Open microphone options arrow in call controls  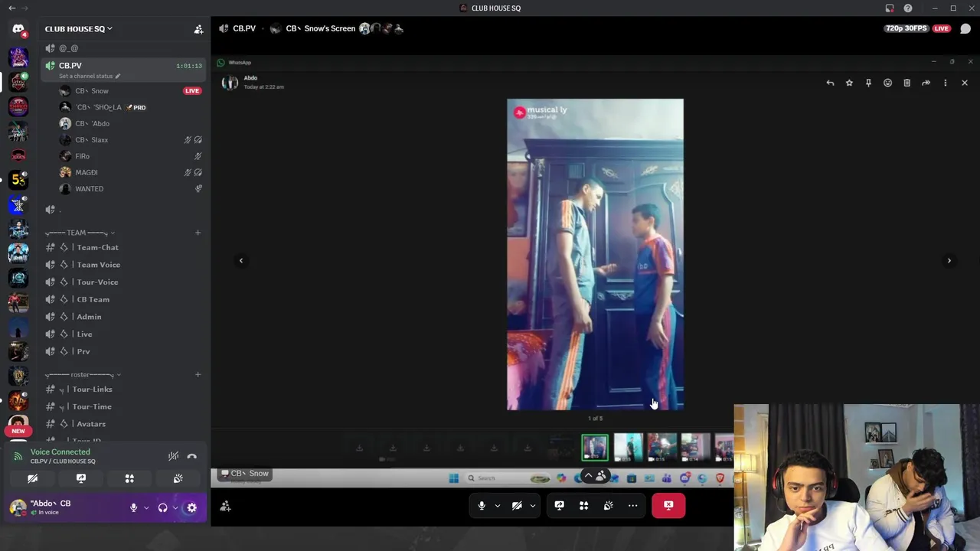pos(498,506)
